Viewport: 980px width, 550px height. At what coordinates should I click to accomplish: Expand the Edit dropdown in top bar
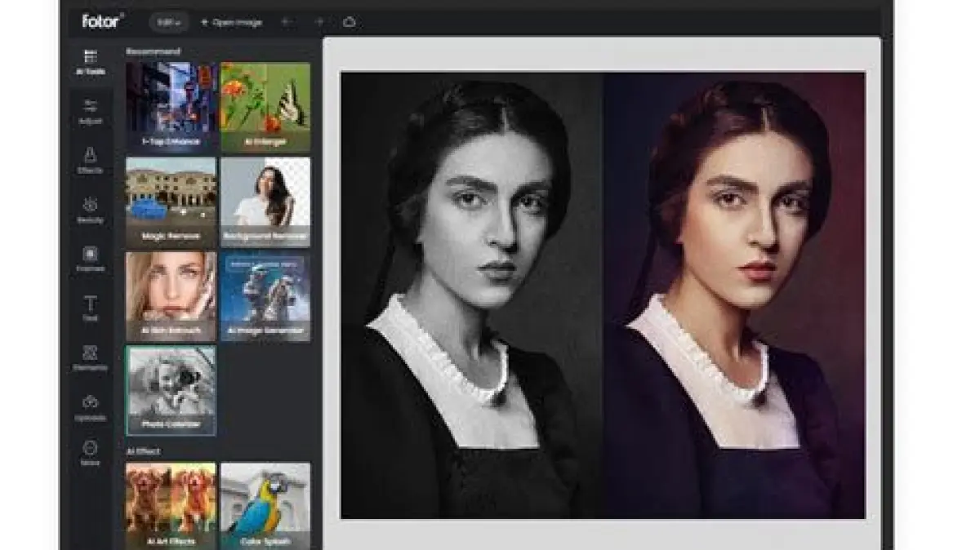pyautogui.click(x=169, y=22)
